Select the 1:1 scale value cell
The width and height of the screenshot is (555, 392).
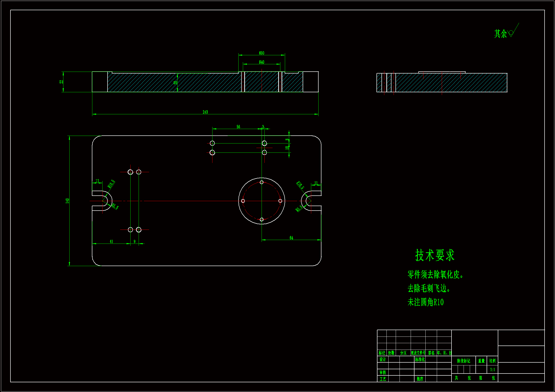pyautogui.click(x=492, y=369)
